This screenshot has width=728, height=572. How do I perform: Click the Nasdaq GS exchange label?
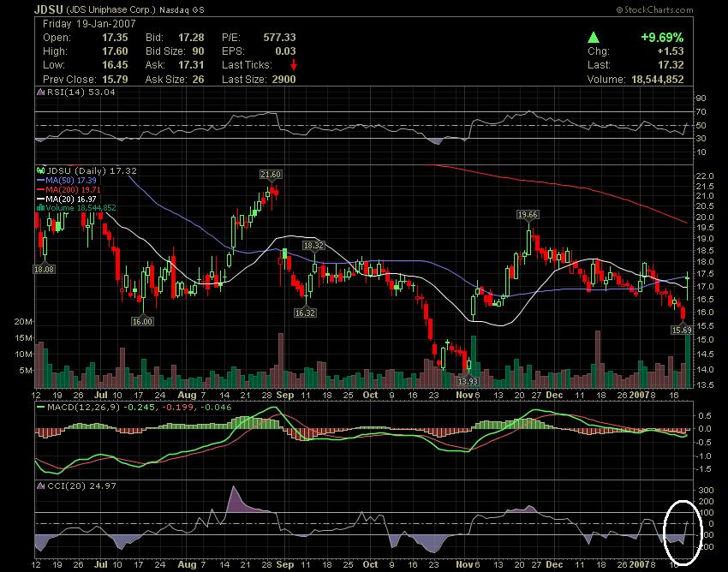[x=182, y=9]
